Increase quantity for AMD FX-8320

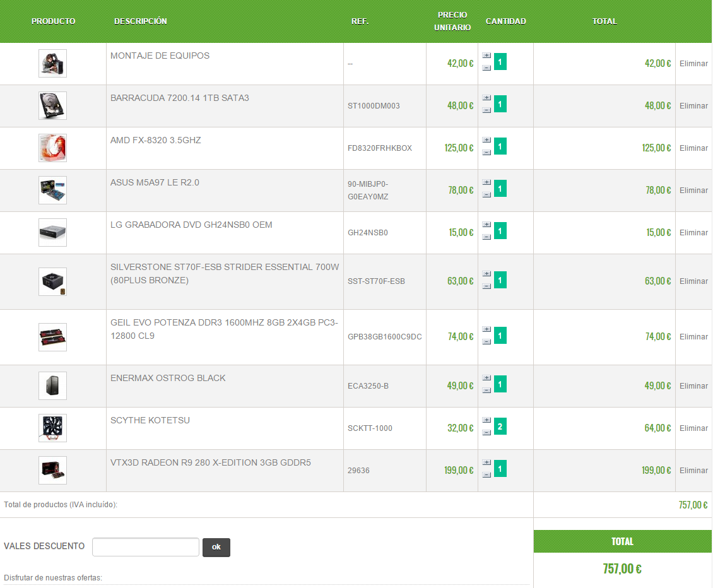[486, 140]
